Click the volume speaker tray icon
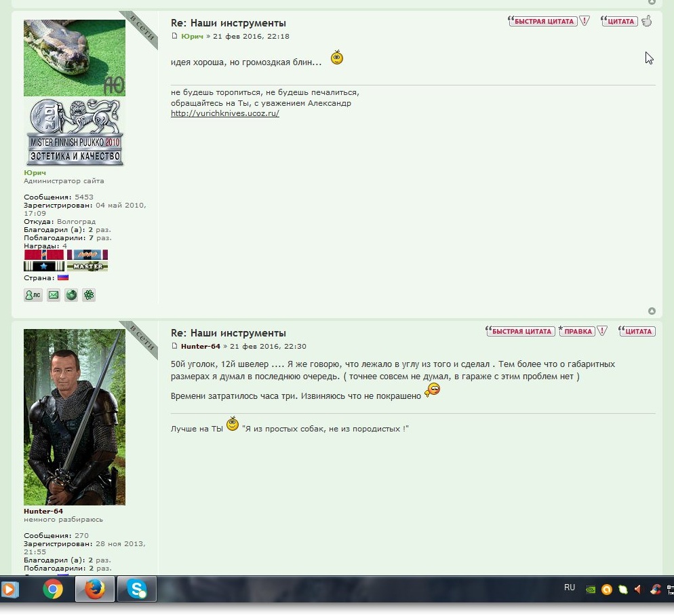 coord(638,590)
